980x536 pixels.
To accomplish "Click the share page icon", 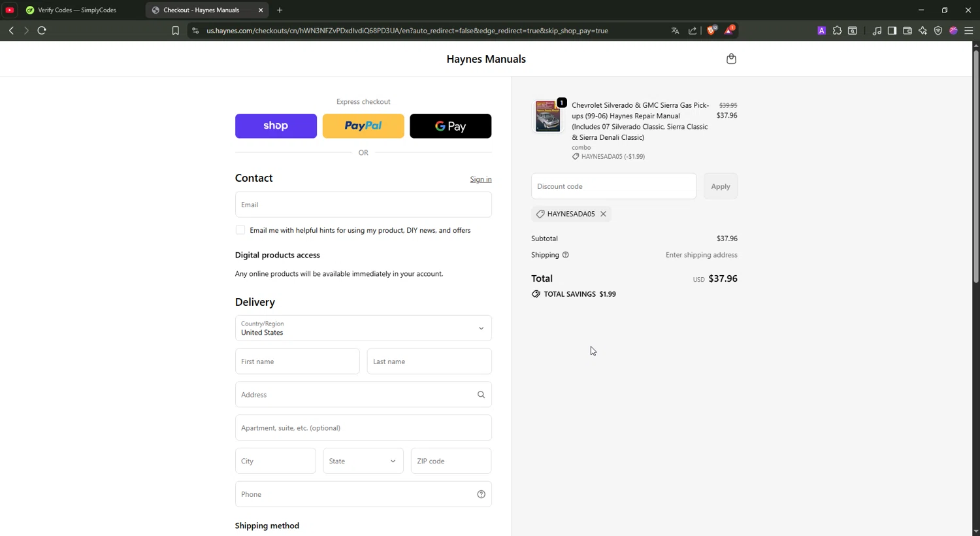I will point(693,31).
